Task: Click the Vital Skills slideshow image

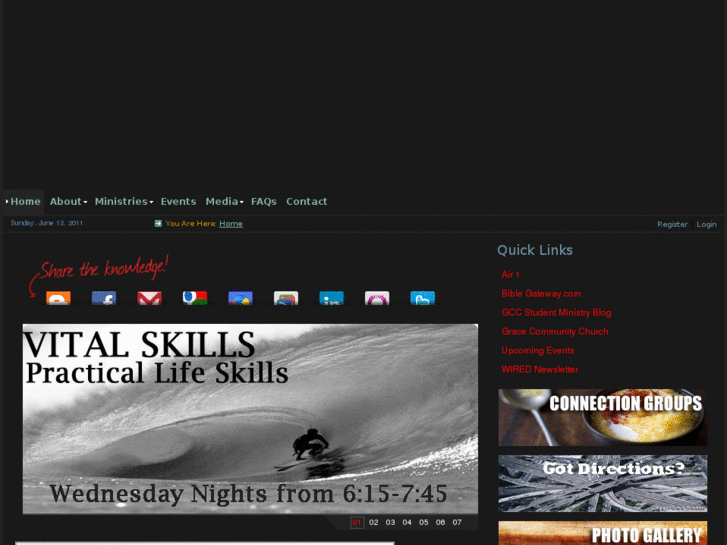Action: [x=250, y=419]
